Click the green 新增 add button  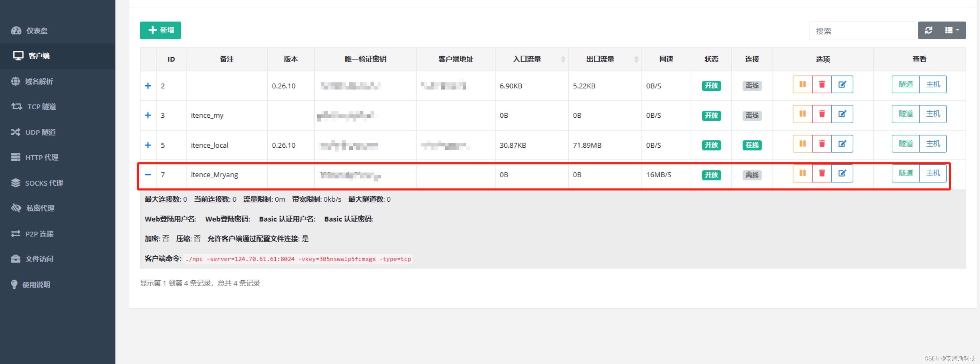click(160, 31)
